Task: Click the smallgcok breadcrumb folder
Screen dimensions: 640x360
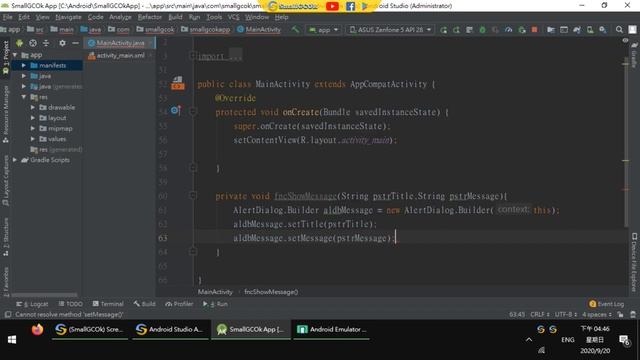Action: tap(156, 29)
